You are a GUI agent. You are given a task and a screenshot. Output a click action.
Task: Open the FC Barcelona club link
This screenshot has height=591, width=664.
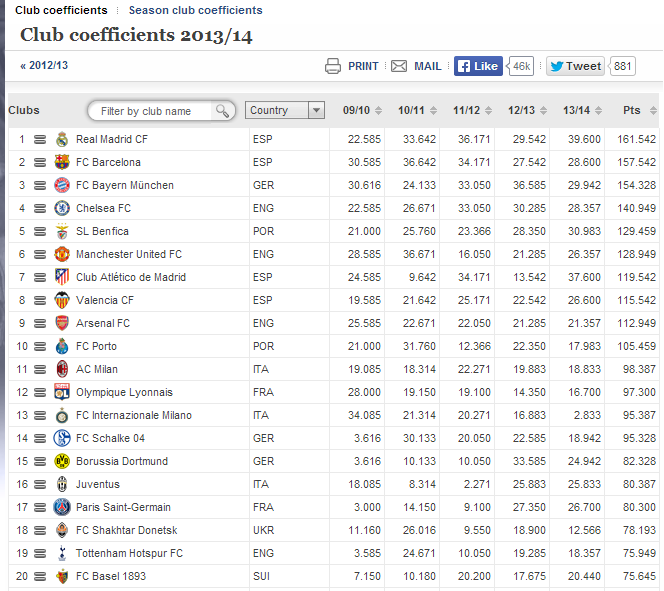(108, 162)
